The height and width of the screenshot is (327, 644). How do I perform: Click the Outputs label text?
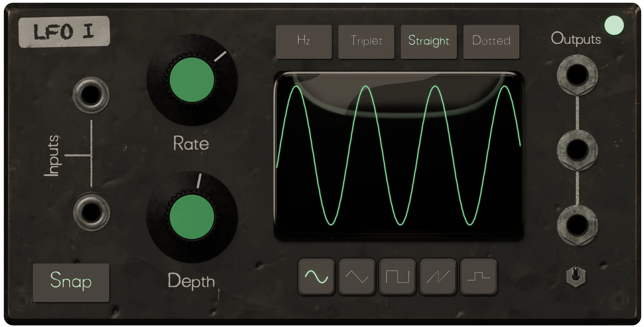pos(576,39)
